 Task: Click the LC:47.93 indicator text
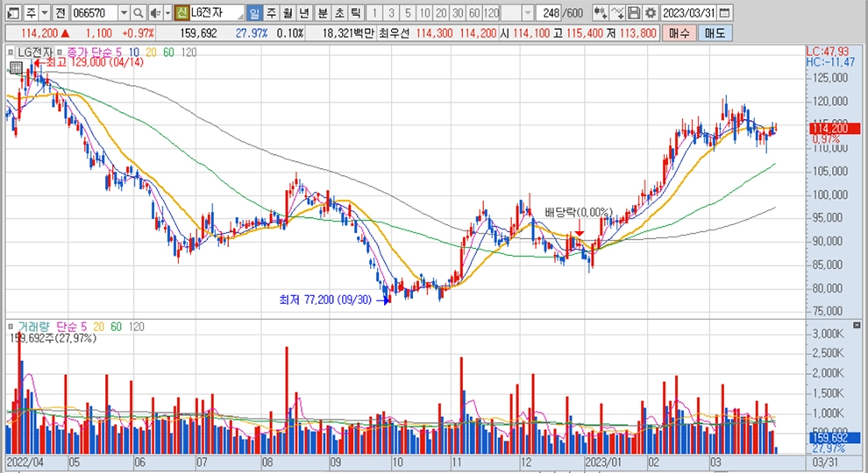coord(828,52)
